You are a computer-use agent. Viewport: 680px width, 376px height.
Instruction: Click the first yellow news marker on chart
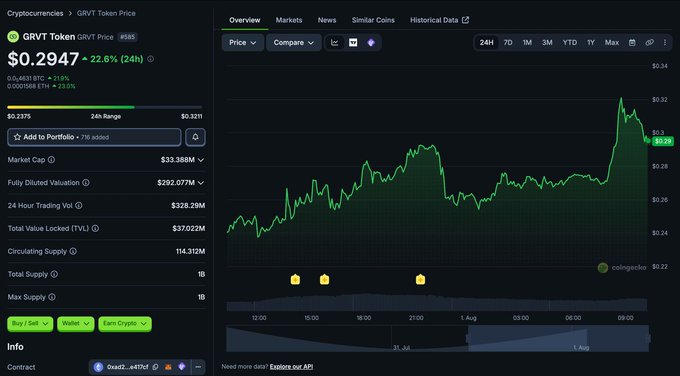(295, 279)
